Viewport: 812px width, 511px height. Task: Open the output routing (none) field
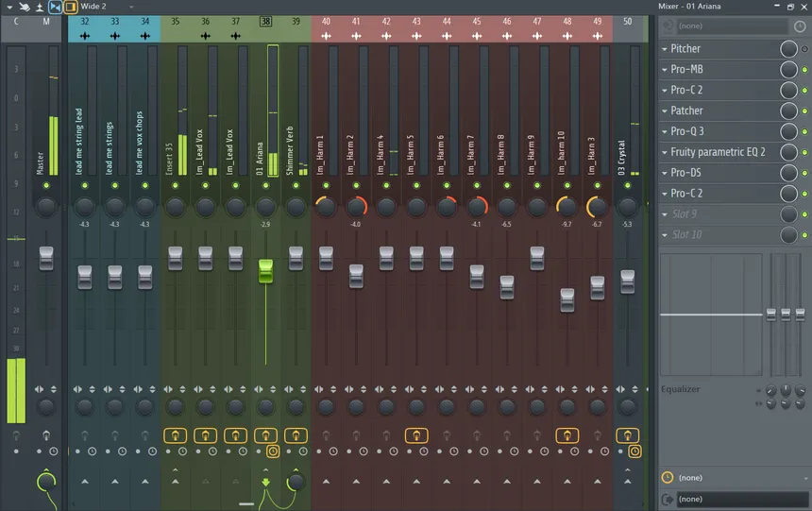click(x=741, y=499)
